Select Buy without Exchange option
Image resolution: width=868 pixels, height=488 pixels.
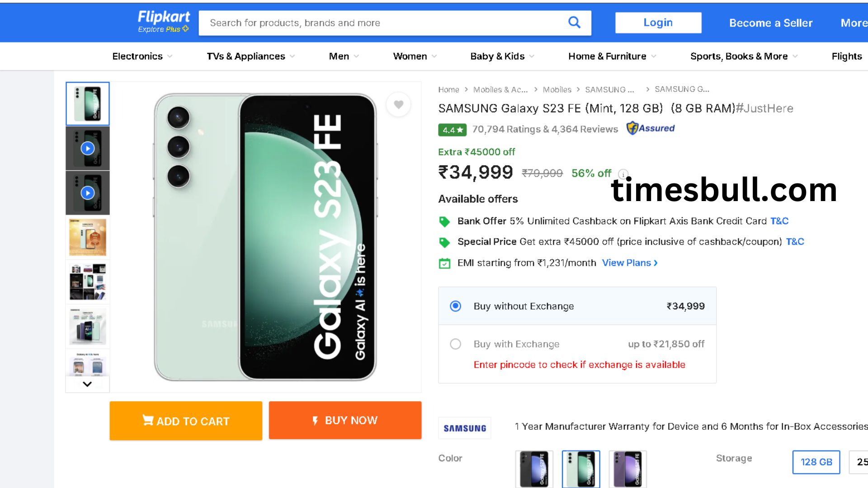coord(455,306)
